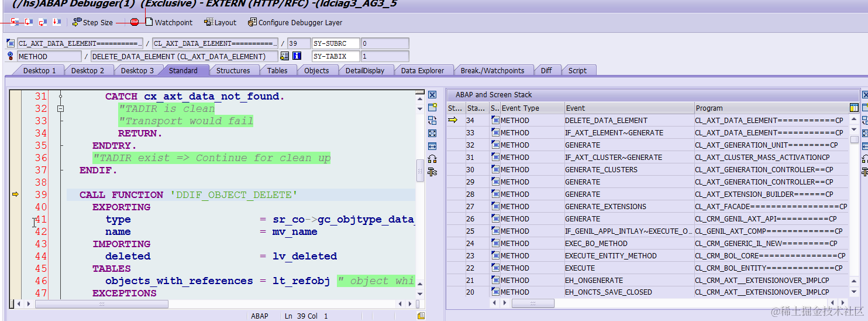868x321 pixels.
Task: Click the program icon beside CL_AXT_DATA_ELEMENT field
Action: 10,43
